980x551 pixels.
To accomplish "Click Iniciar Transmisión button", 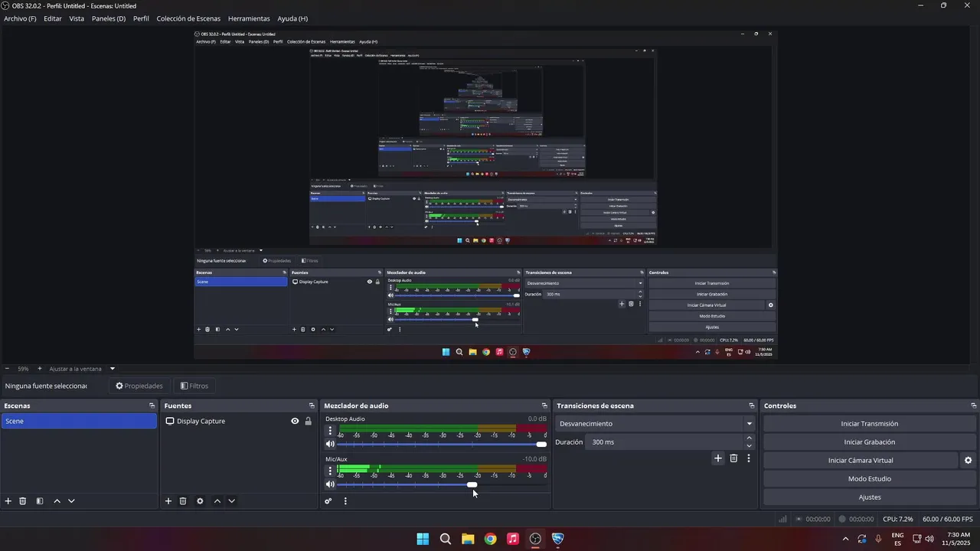I will coord(870,424).
